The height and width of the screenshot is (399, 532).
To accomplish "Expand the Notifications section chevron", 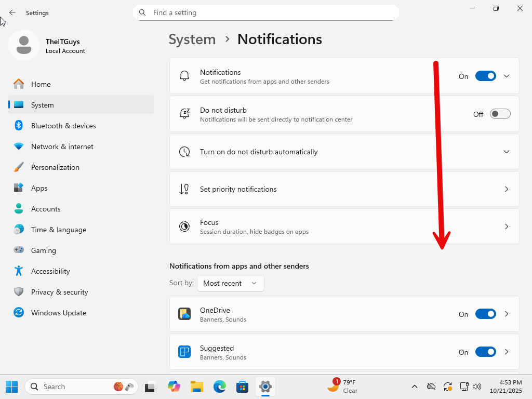I will click(x=507, y=76).
